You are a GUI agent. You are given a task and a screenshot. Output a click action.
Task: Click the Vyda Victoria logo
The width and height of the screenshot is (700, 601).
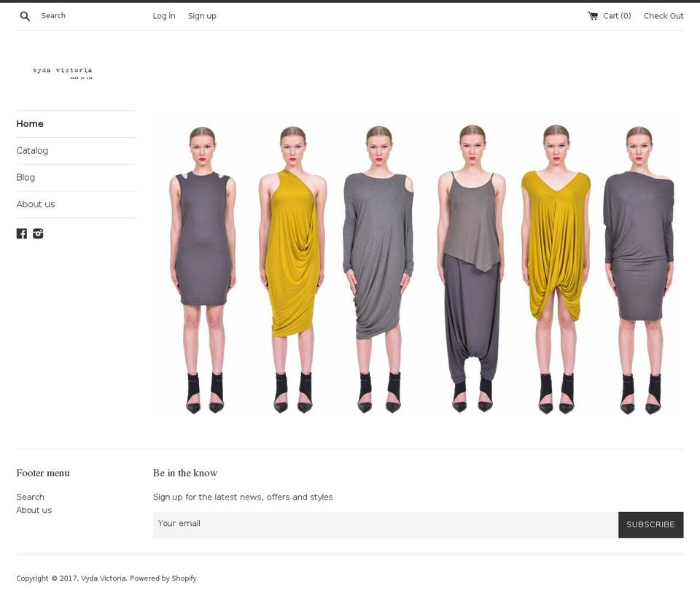[63, 72]
